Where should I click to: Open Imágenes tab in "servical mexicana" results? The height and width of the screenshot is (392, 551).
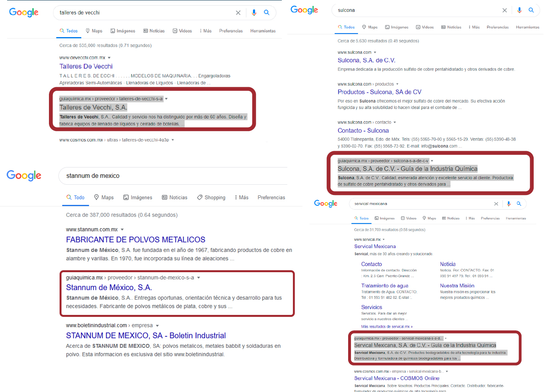(384, 218)
